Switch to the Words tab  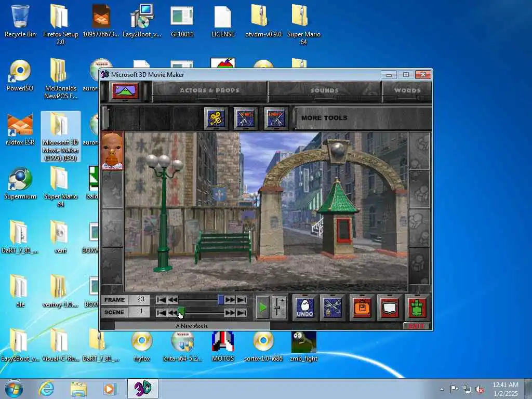coord(407,90)
